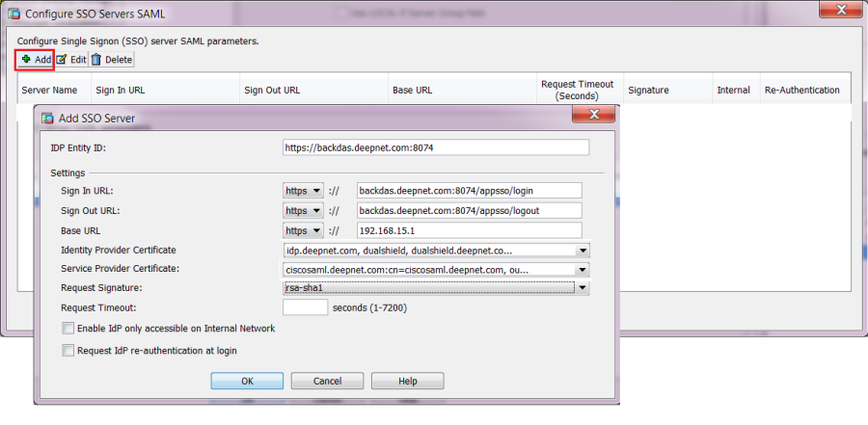Click the 'Identity Provider Certificate' label
This screenshot has height=425, width=868.
coord(119,251)
